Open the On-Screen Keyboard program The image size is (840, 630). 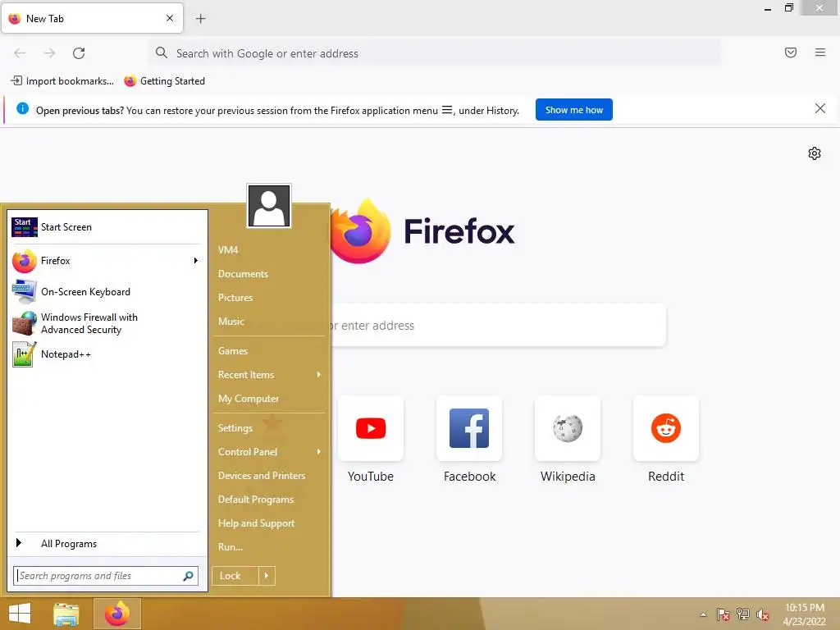click(106, 292)
